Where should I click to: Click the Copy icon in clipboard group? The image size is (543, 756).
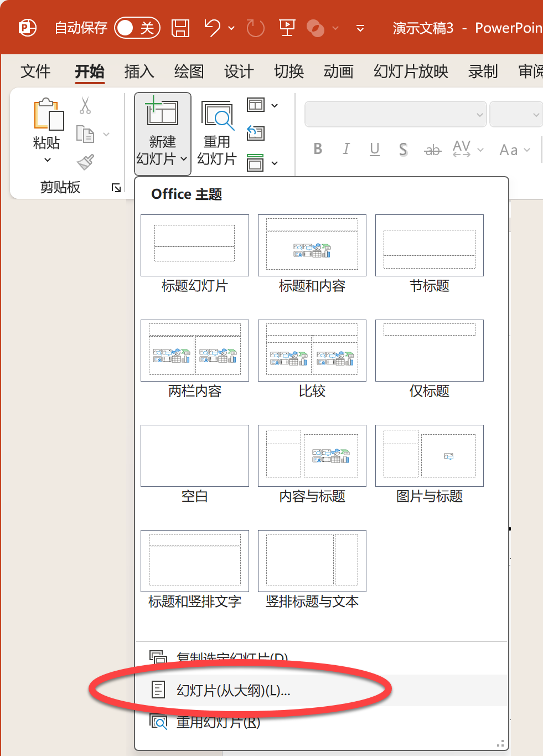86,133
